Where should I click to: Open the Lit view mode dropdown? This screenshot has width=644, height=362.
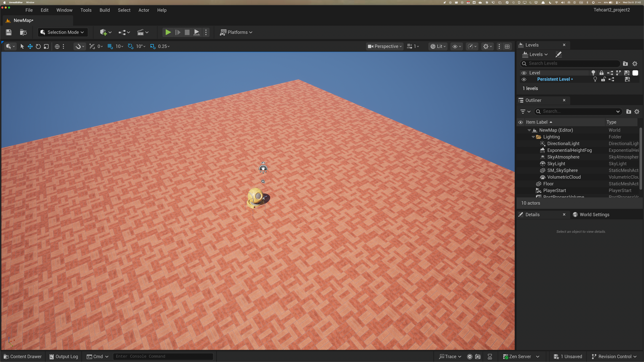pyautogui.click(x=438, y=46)
